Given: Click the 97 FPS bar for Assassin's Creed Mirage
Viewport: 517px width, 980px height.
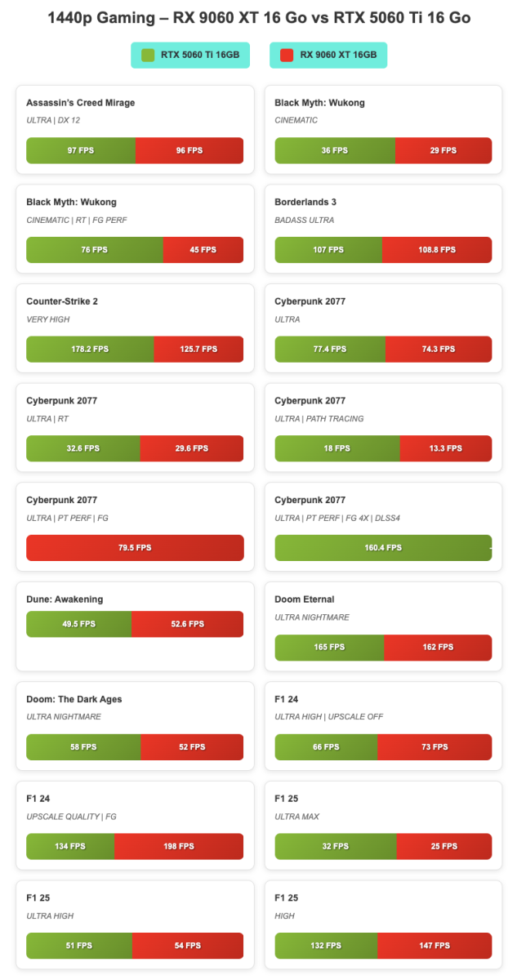Looking at the screenshot, I should pos(81,150).
